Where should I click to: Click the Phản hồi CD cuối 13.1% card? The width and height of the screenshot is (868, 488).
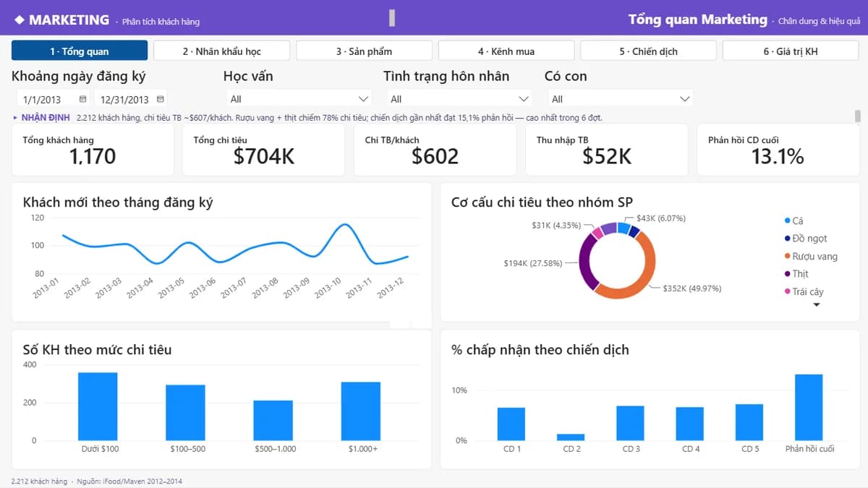pos(778,150)
